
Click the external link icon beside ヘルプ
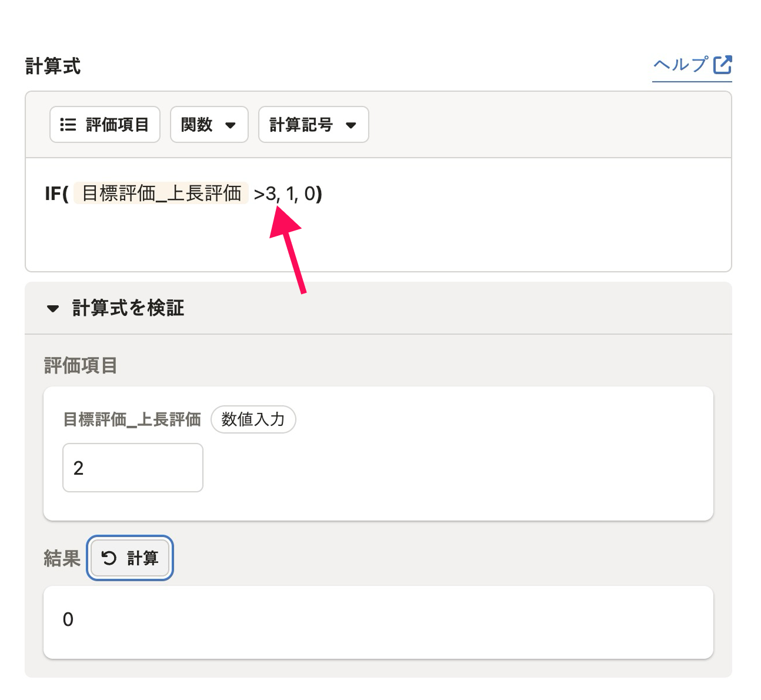723,65
